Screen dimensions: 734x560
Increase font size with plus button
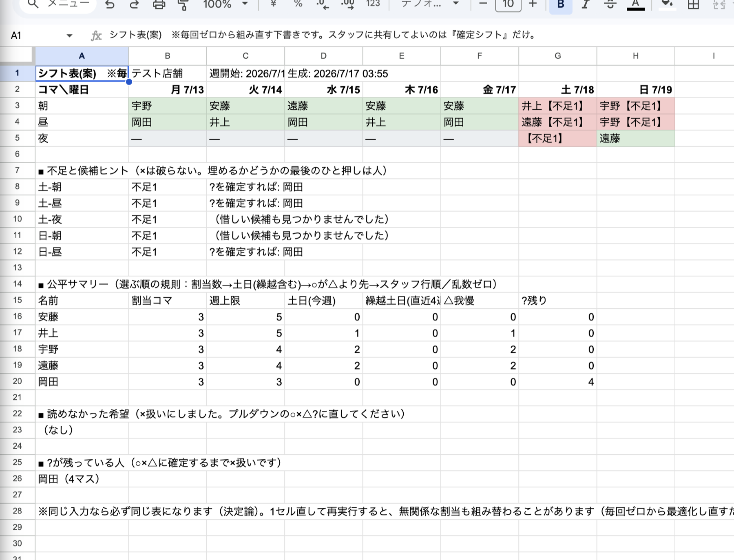click(533, 4)
